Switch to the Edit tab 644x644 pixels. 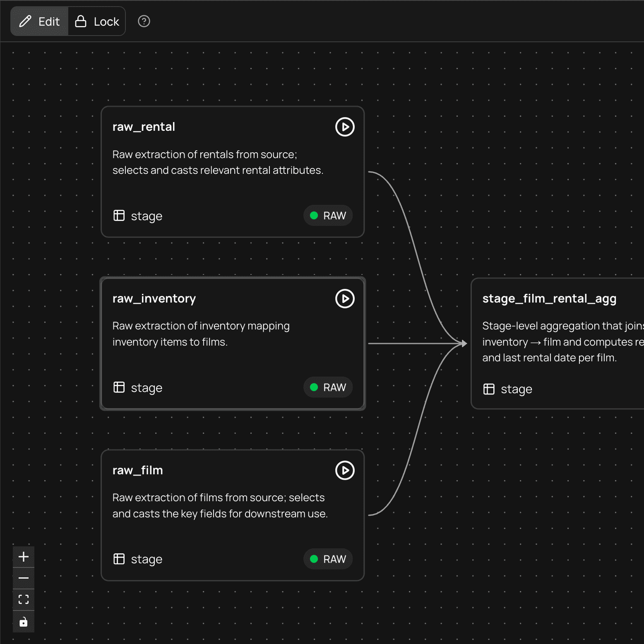click(39, 21)
